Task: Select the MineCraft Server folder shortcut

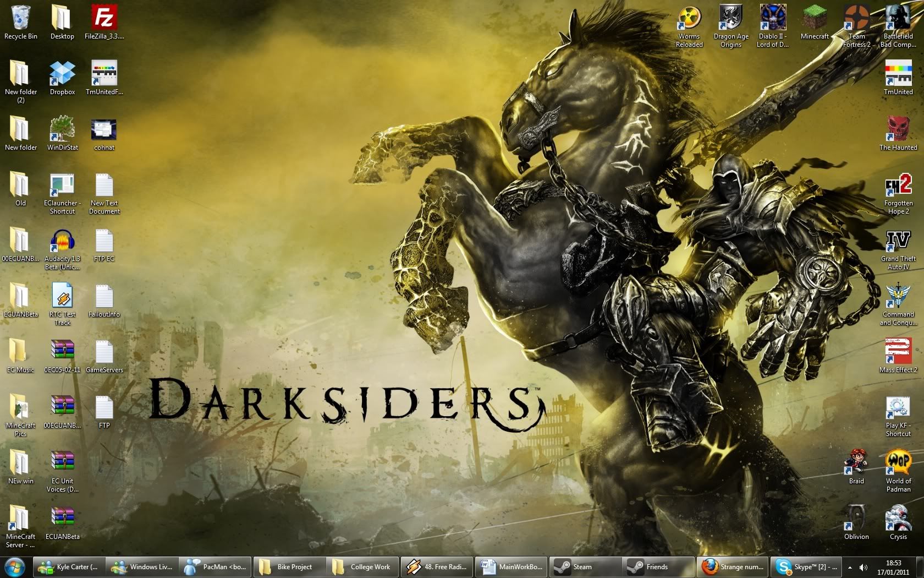Action: point(20,527)
